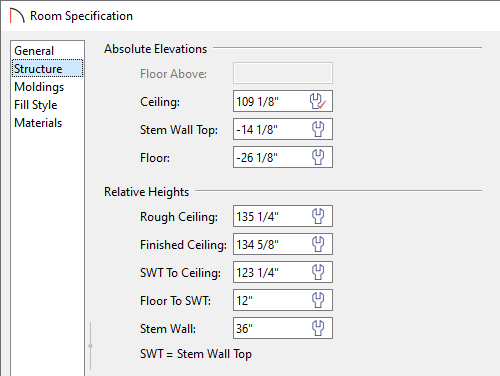Switch to the Moldings panel
500x376 pixels.
(47, 87)
